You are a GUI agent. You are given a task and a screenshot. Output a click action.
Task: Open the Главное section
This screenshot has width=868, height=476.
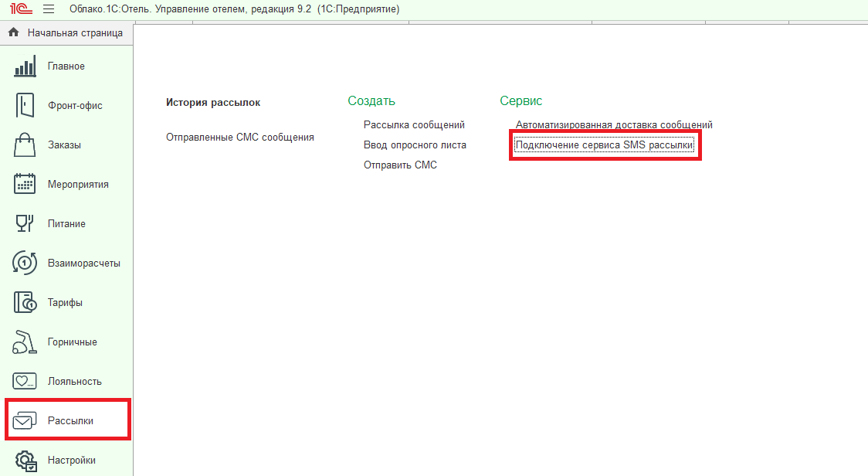66,66
